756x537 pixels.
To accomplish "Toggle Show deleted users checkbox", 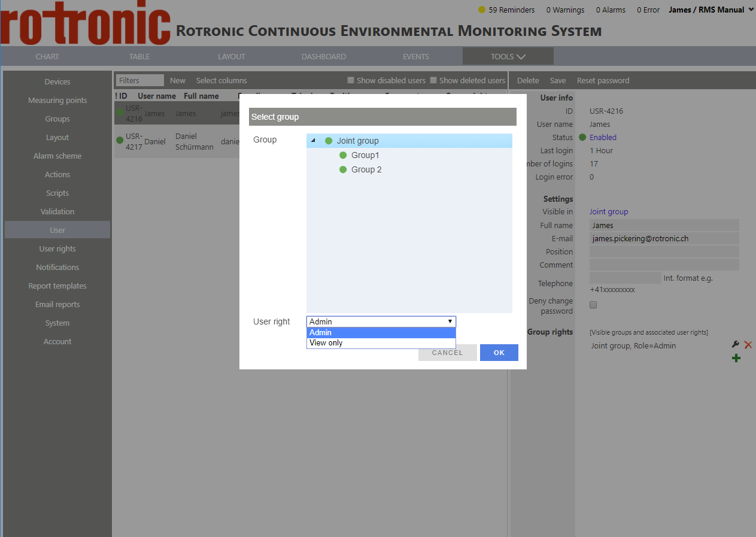I will coord(433,80).
